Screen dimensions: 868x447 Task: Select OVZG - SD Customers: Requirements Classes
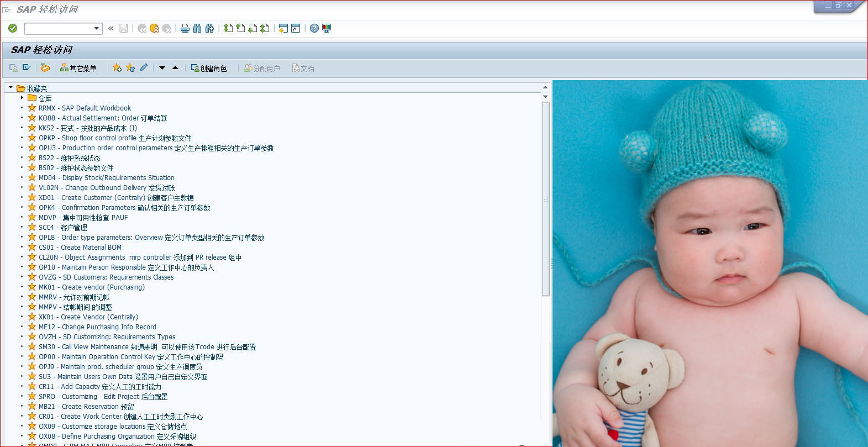coord(106,277)
